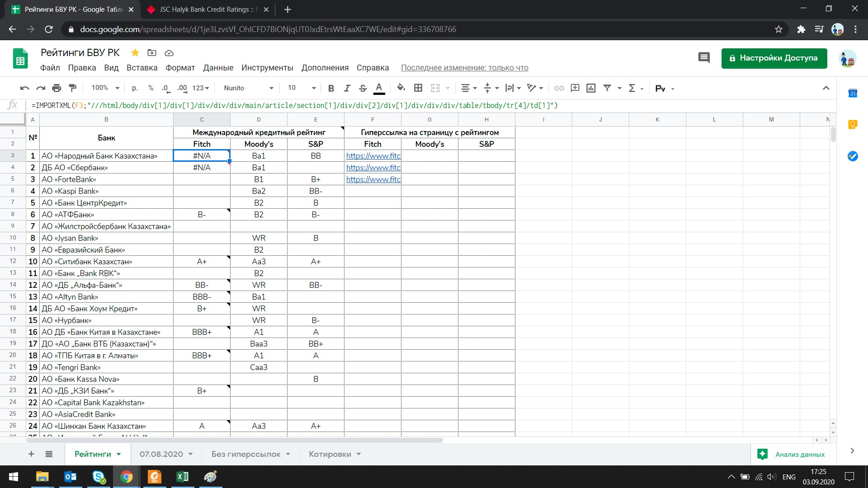Star the document Рейтинги БВУ РК
The image size is (868, 488).
tap(135, 53)
